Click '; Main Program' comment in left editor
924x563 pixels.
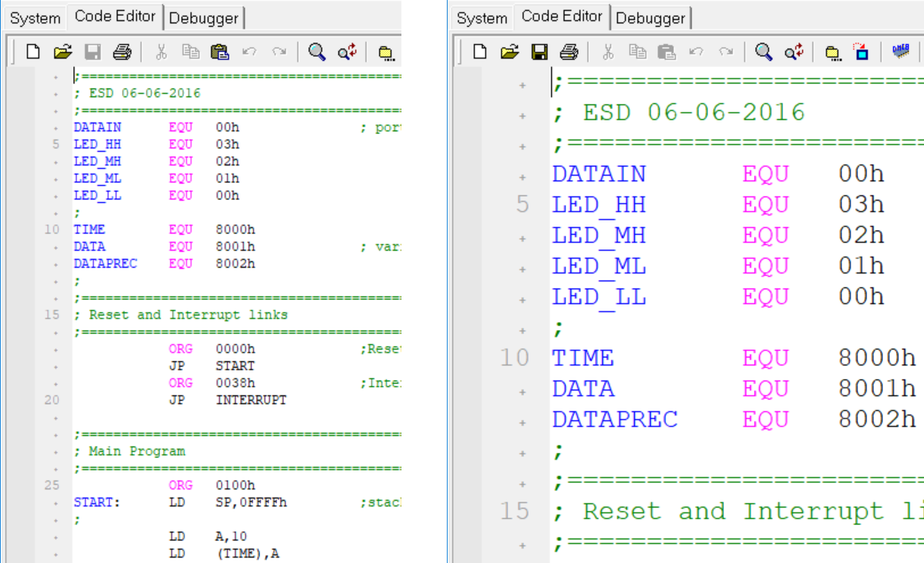pyautogui.click(x=129, y=451)
